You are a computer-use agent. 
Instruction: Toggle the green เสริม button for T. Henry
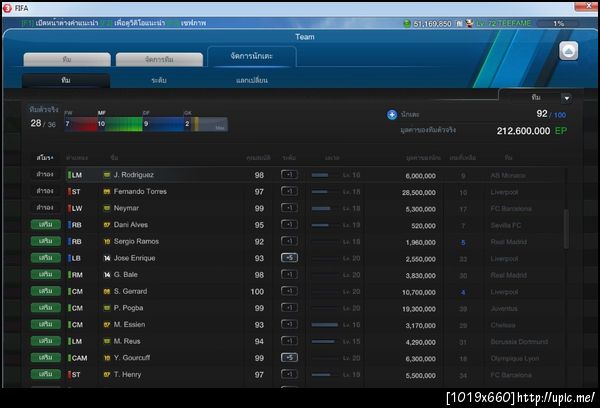click(x=46, y=374)
